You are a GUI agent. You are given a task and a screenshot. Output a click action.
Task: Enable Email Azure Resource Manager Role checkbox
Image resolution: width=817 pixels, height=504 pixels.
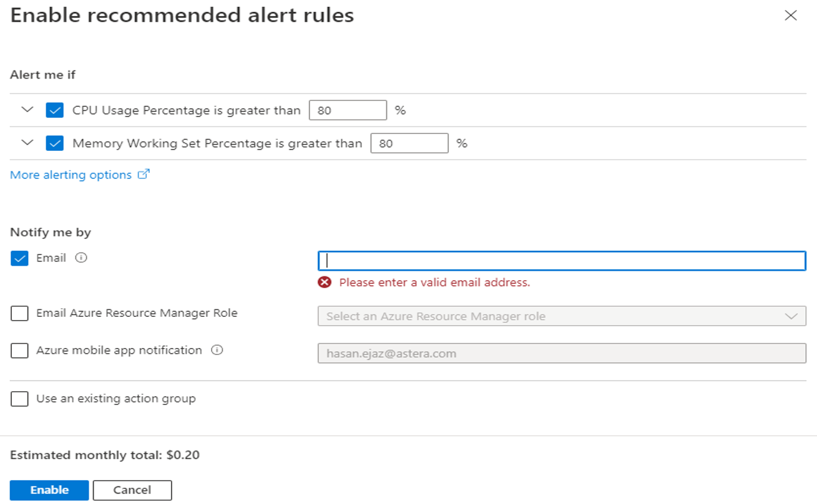[19, 313]
